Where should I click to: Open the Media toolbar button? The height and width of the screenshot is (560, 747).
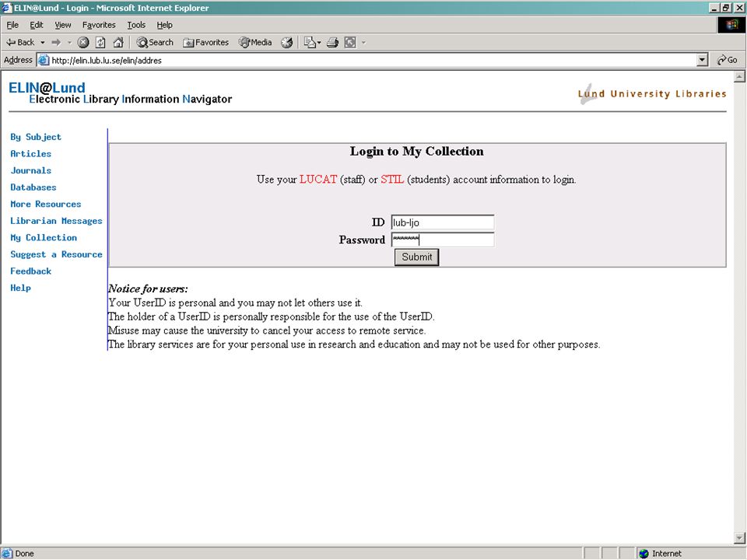255,42
